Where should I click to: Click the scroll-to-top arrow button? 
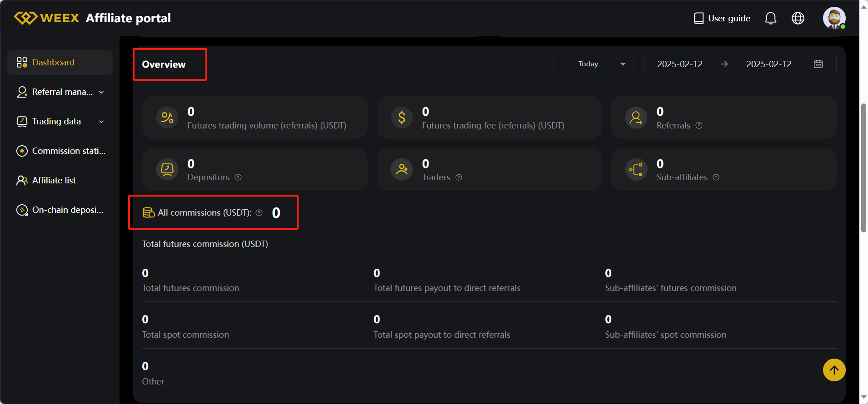pyautogui.click(x=834, y=370)
